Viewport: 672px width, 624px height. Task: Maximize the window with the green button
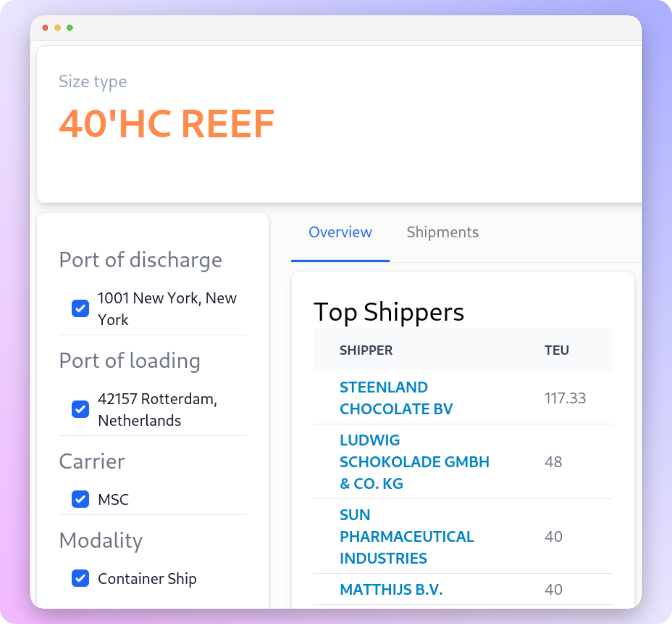tap(70, 27)
